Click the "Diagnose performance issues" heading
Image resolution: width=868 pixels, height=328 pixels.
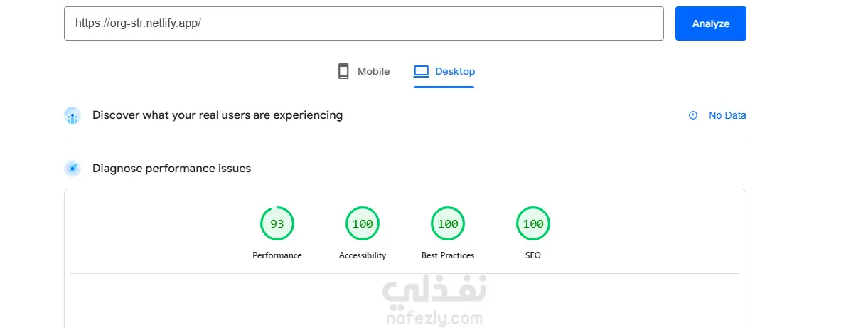pyautogui.click(x=171, y=169)
